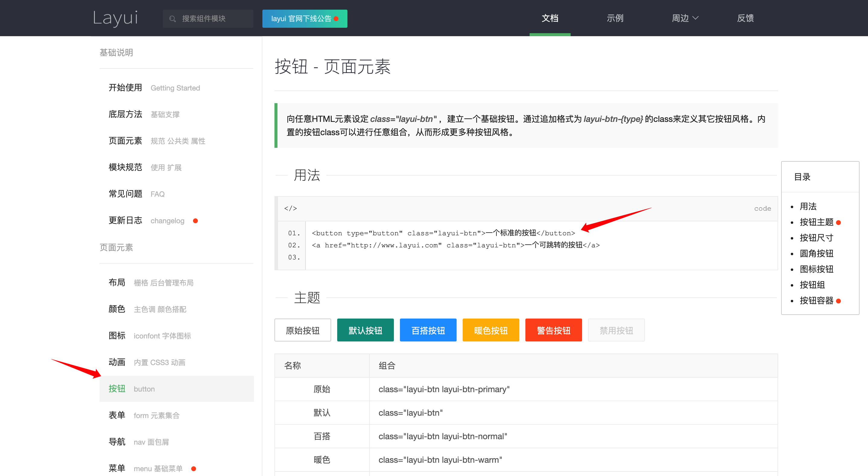This screenshot has width=868, height=476.
Task: Open 开始使用 Getting Started
Action: tap(176, 88)
